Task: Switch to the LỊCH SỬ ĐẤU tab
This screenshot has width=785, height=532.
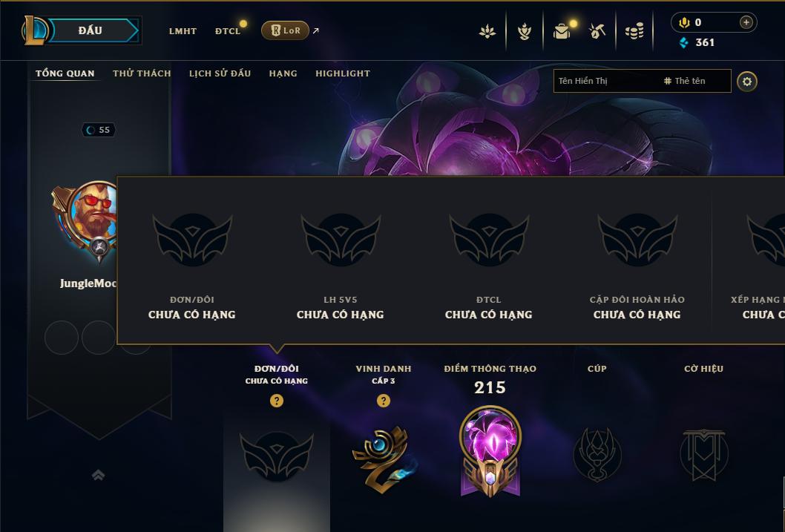Action: click(x=220, y=73)
